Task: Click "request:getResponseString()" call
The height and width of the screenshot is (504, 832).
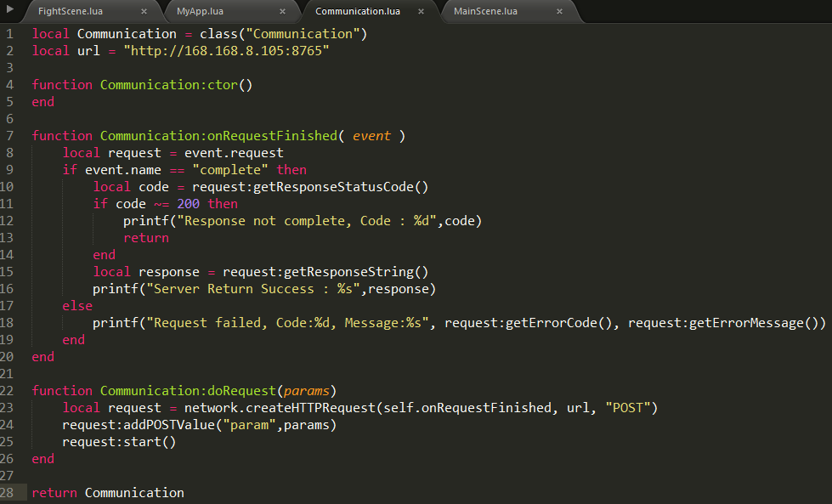Action: tap(325, 272)
